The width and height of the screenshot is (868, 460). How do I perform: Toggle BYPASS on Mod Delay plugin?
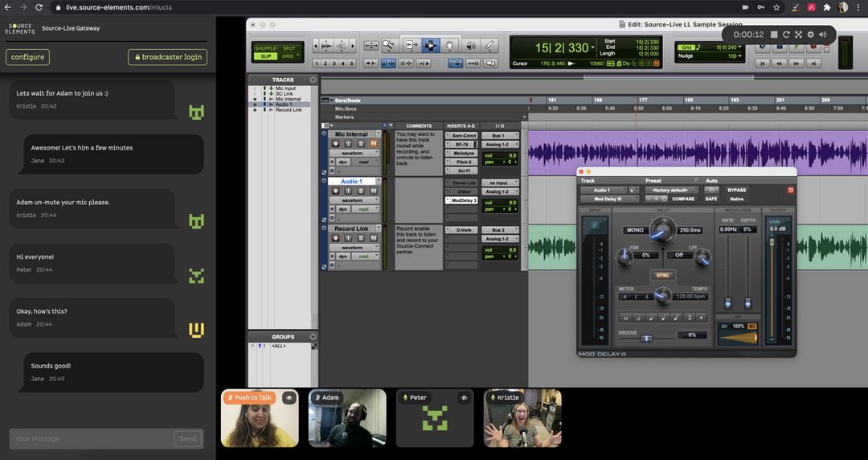coord(736,190)
